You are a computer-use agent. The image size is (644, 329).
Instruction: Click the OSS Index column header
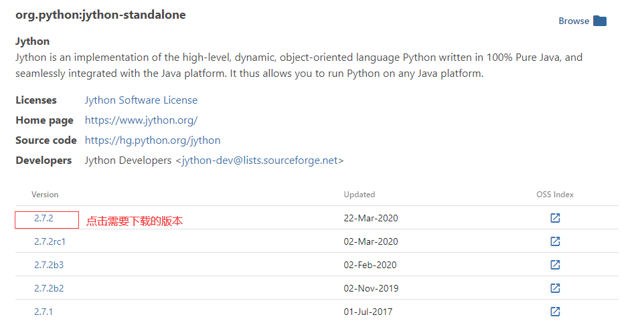pyautogui.click(x=555, y=195)
